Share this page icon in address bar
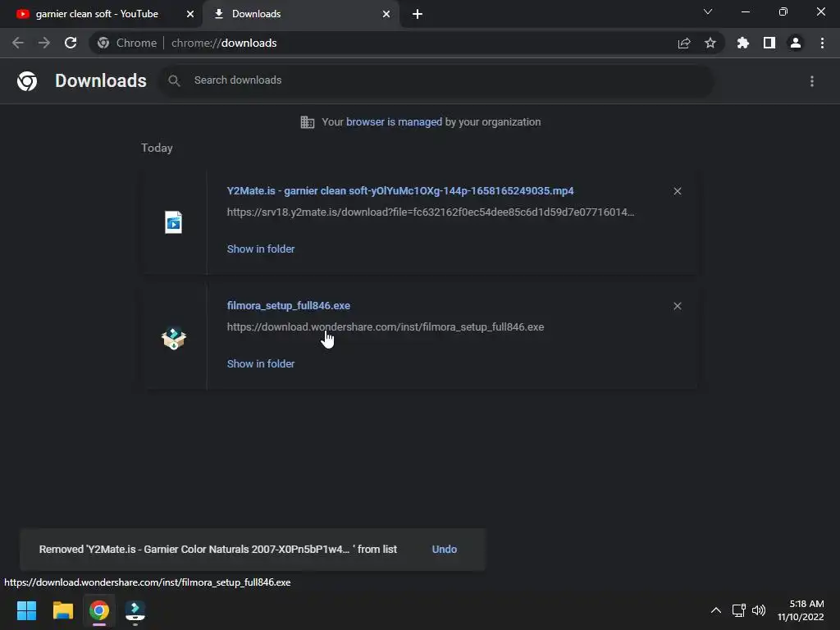 click(x=684, y=43)
